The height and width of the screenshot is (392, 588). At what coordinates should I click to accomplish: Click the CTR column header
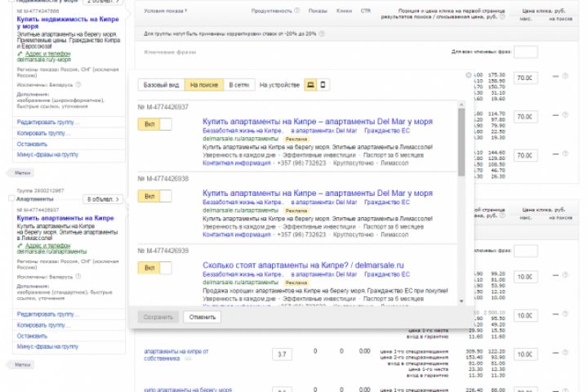(x=366, y=11)
